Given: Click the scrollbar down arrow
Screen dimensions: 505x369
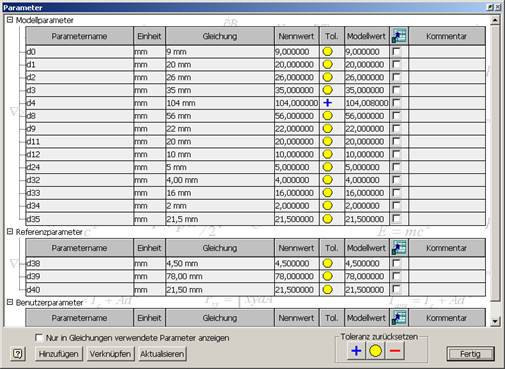Looking at the screenshot, I should [x=495, y=321].
